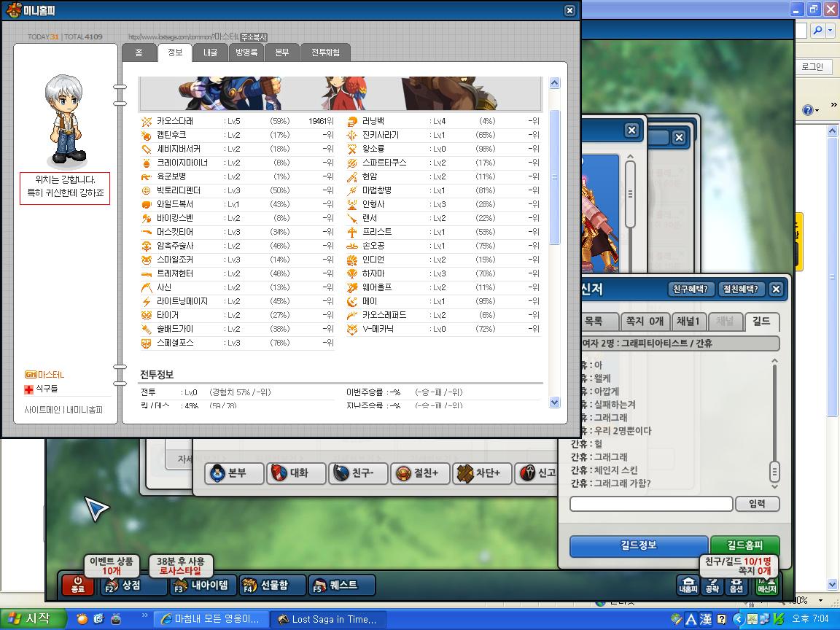The height and width of the screenshot is (630, 840).
Task: Switch to the 전투체험 tab
Action: 326,52
